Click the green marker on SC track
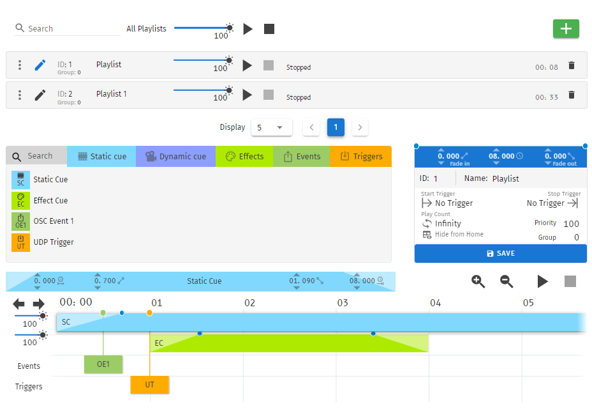 (x=103, y=313)
